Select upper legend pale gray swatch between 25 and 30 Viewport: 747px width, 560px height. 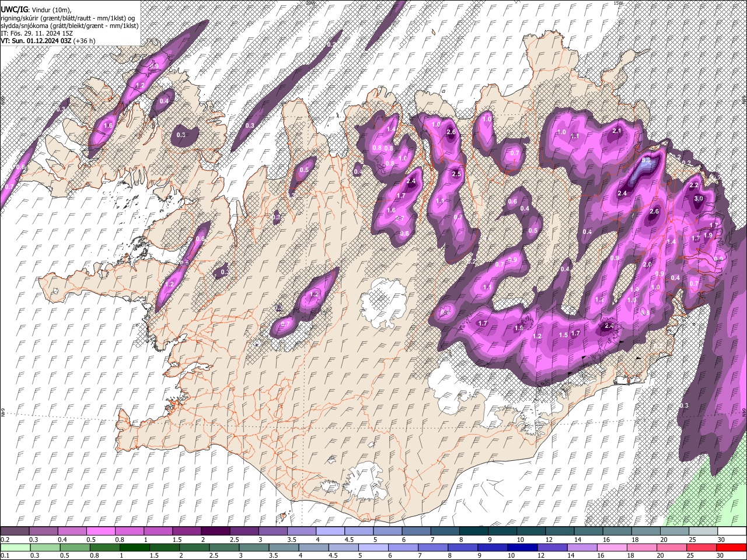coord(702,531)
